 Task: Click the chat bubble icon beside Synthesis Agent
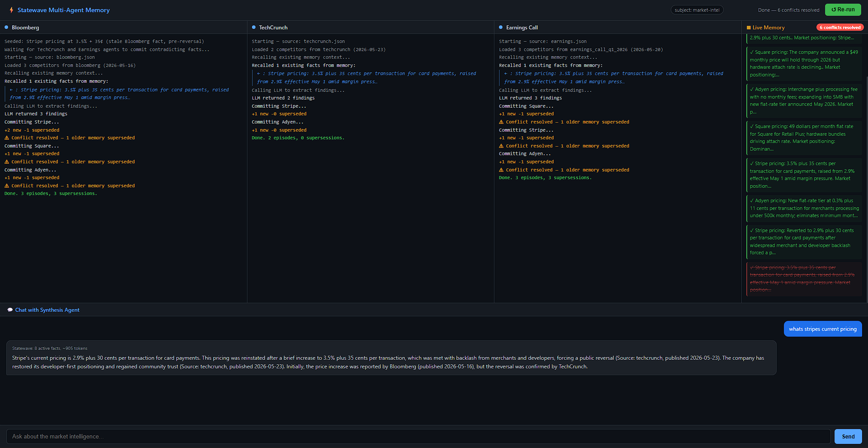tap(10, 310)
